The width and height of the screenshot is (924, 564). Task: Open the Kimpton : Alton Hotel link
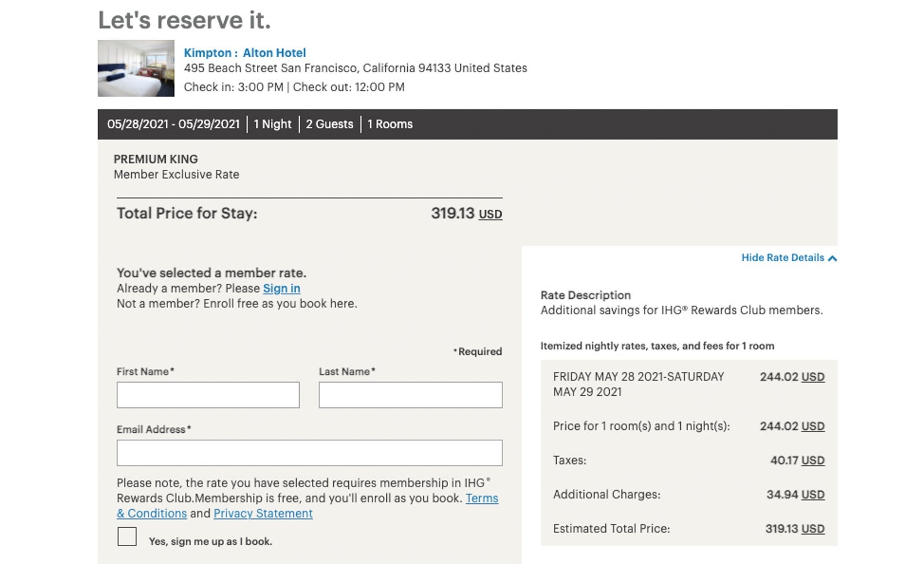(245, 53)
